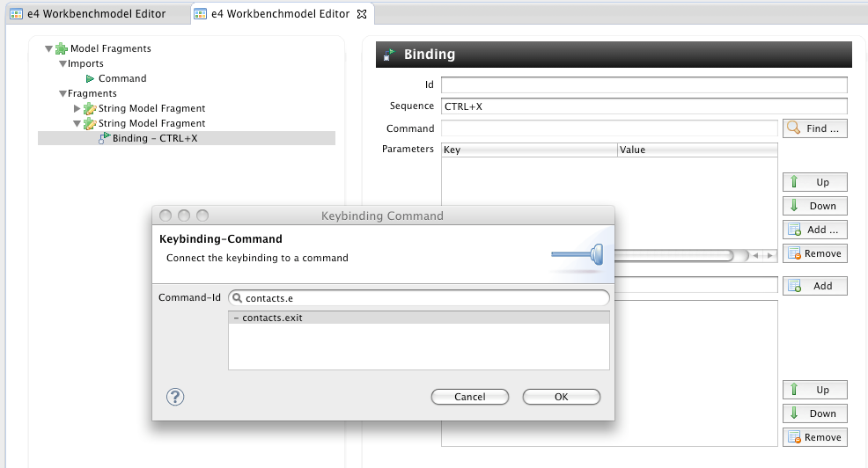
Task: Click the table-plus icon on Add ...
Action: pyautogui.click(x=795, y=230)
